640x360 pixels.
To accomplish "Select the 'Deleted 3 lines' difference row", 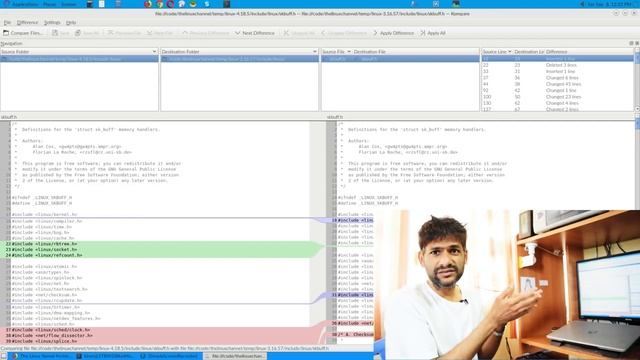I will click(x=558, y=65).
